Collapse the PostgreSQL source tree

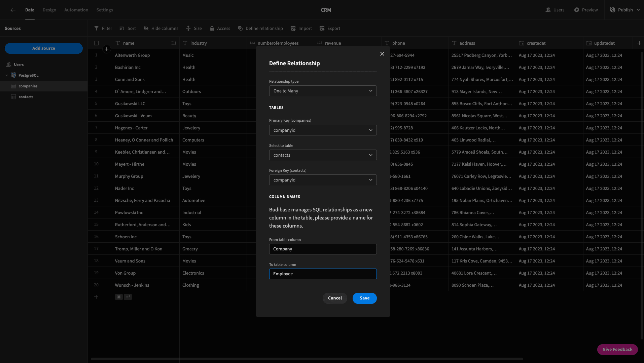(x=7, y=75)
